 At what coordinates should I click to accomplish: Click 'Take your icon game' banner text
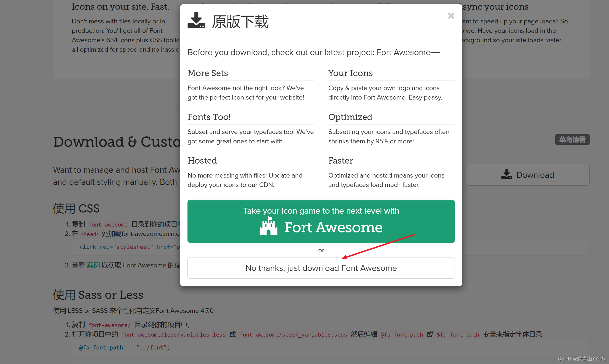(321, 211)
